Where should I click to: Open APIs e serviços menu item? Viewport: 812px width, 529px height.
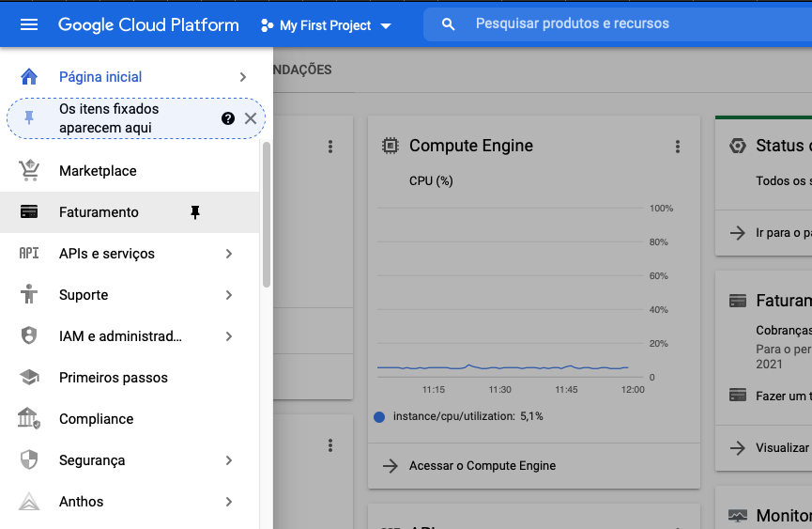pos(130,254)
